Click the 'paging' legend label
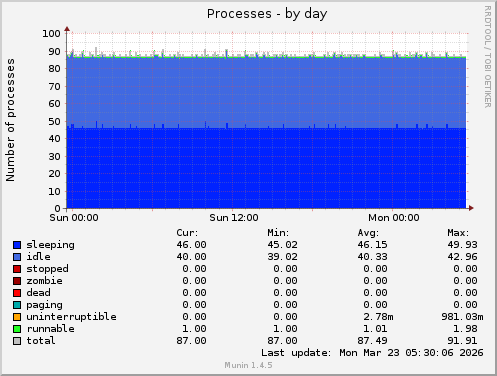 click(x=44, y=305)
